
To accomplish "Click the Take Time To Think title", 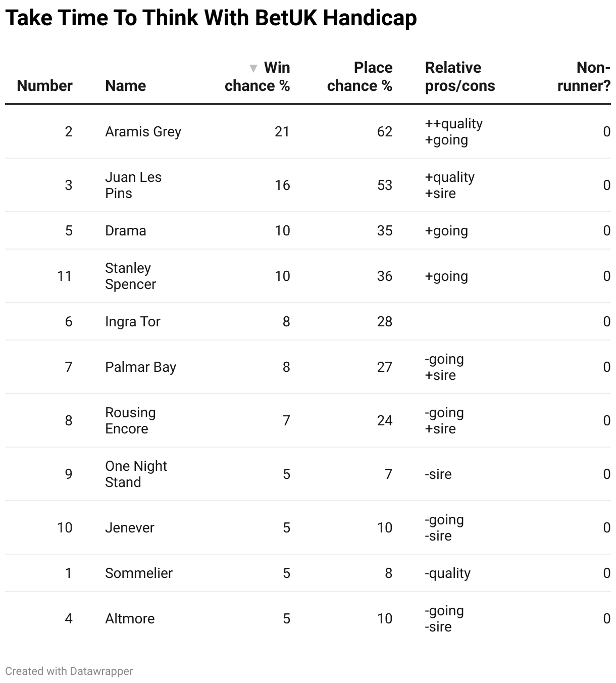I will [211, 18].
